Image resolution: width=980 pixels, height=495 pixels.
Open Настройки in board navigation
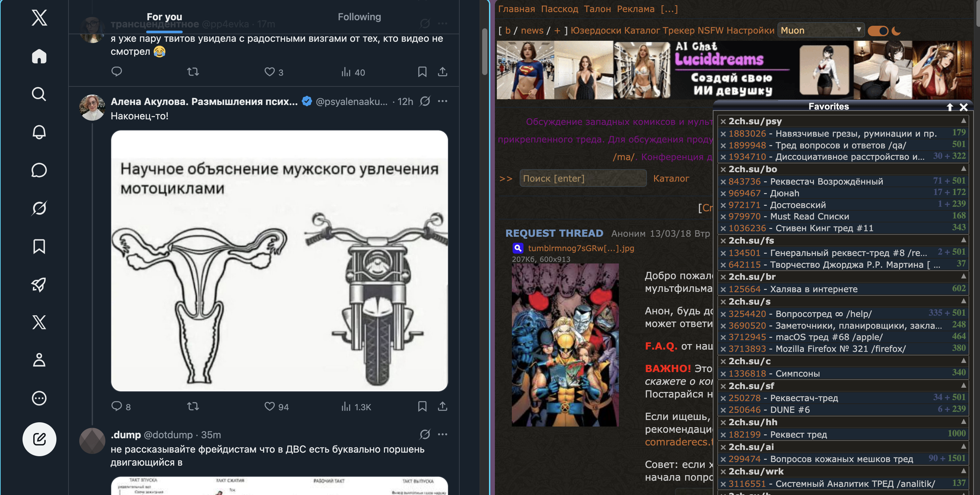point(750,30)
